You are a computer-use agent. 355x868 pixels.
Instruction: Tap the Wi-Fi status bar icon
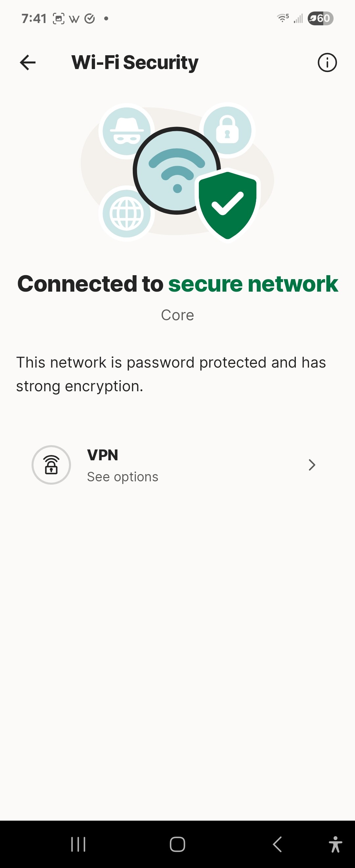[282, 18]
